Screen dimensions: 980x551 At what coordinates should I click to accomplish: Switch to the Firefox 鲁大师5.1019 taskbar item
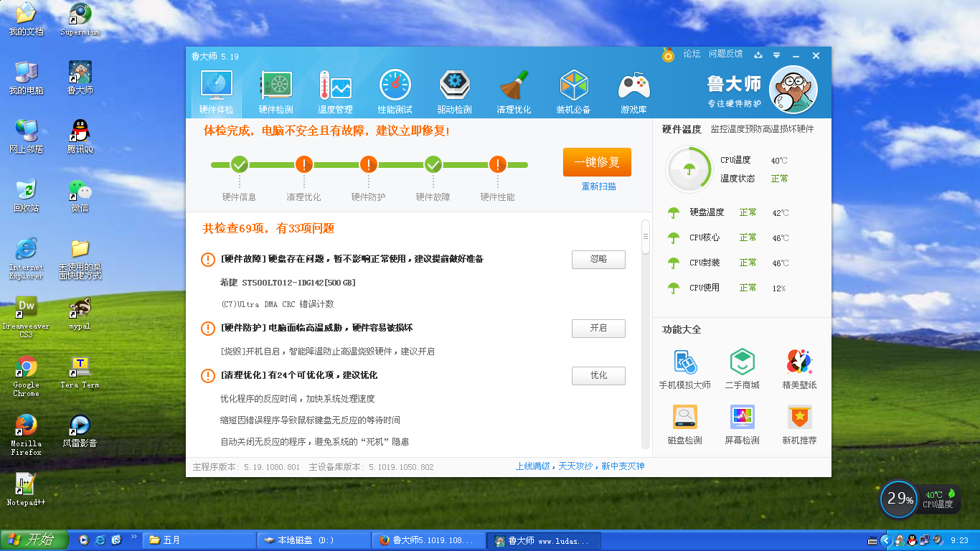pyautogui.click(x=429, y=540)
